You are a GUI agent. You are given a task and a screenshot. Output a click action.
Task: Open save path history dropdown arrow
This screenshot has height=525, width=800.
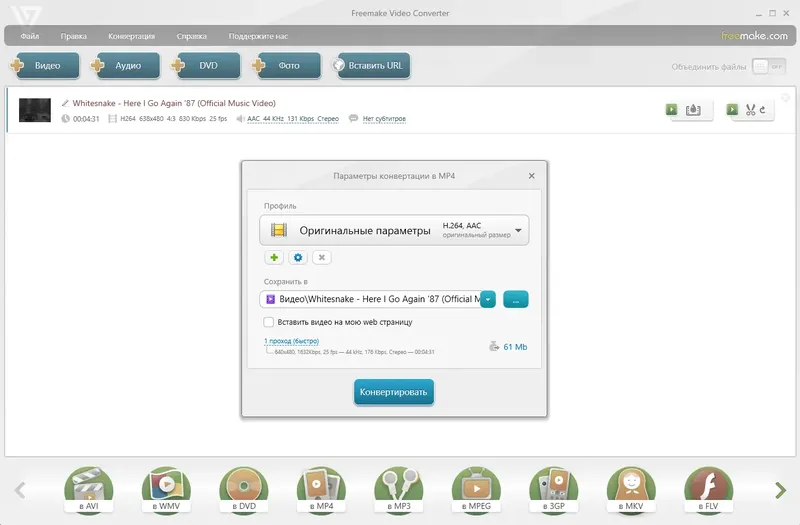tap(488, 299)
